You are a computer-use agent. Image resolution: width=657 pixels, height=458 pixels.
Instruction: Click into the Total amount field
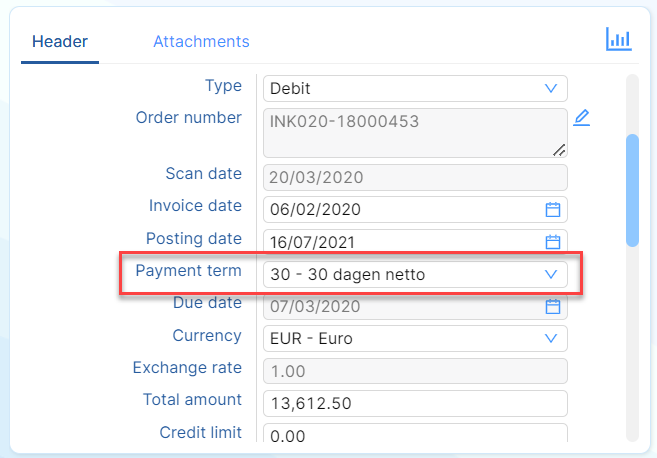pyautogui.click(x=415, y=404)
